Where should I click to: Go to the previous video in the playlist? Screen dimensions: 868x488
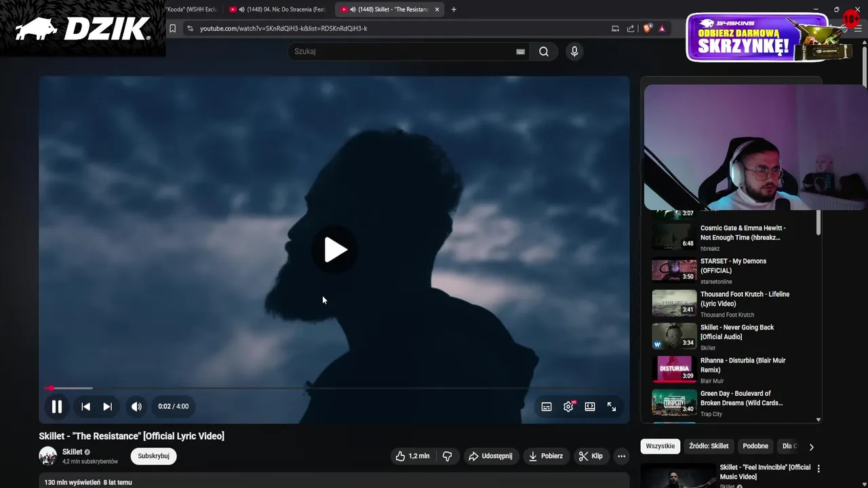pos(85,407)
